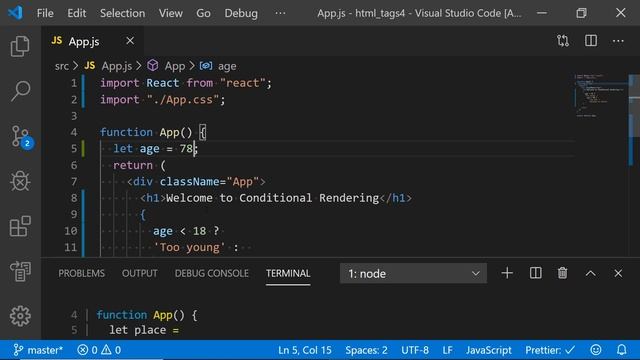This screenshot has width=640, height=360.
Task: Switch to the PROBLEMS panel tab
Action: coord(81,273)
